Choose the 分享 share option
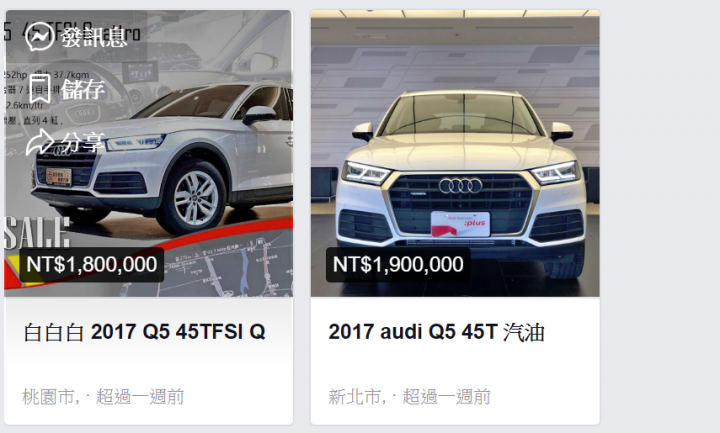This screenshot has width=720, height=433. tap(83, 142)
